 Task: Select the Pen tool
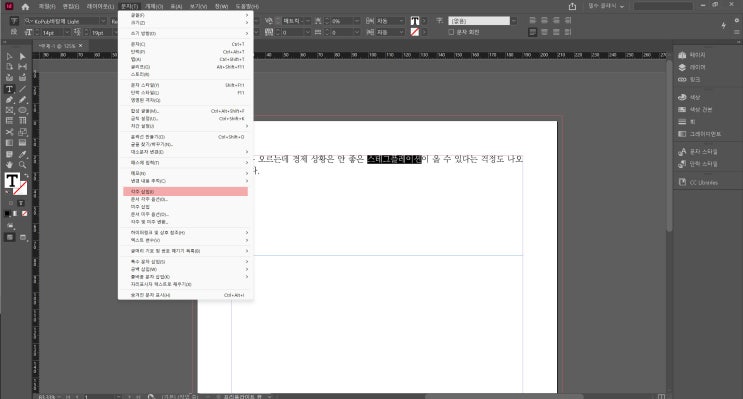pyautogui.click(x=9, y=100)
